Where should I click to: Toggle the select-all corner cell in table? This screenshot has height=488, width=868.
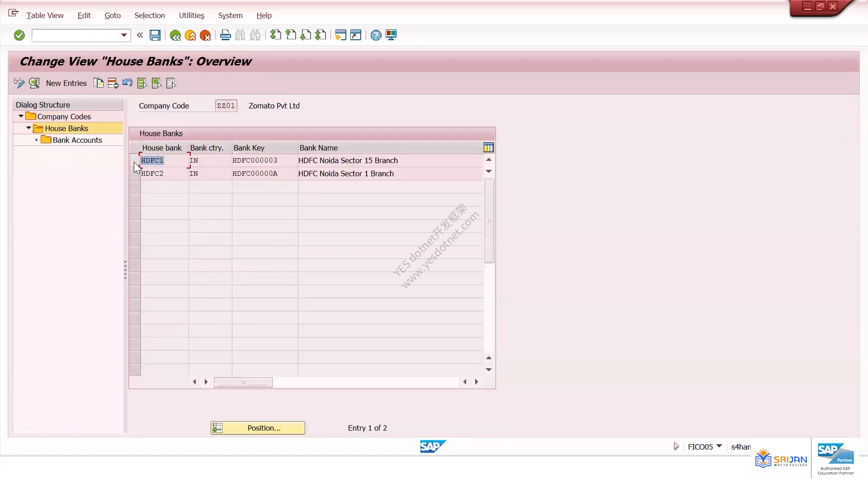pyautogui.click(x=135, y=147)
